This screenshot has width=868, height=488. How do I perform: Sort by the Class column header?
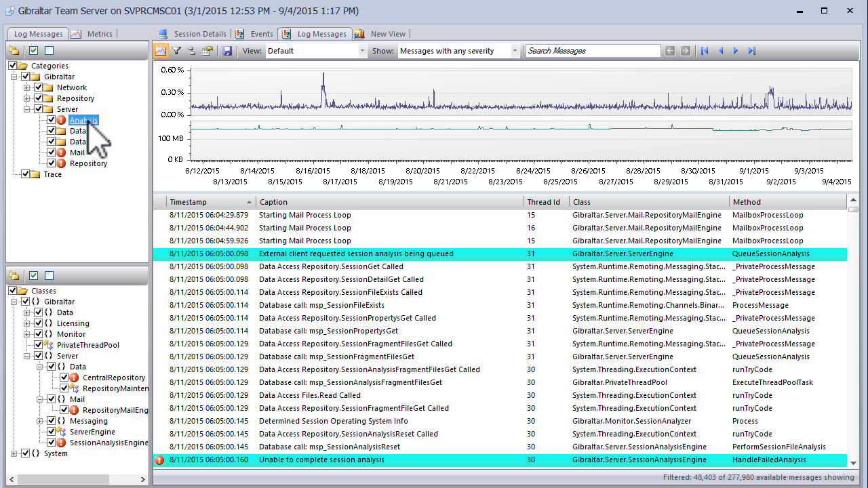(x=649, y=202)
